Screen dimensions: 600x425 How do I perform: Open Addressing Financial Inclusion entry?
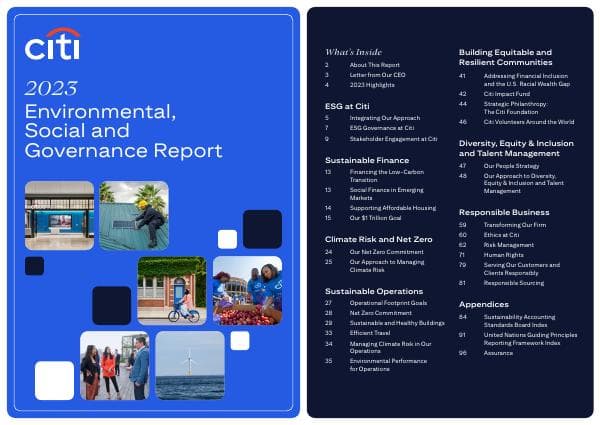point(527,80)
